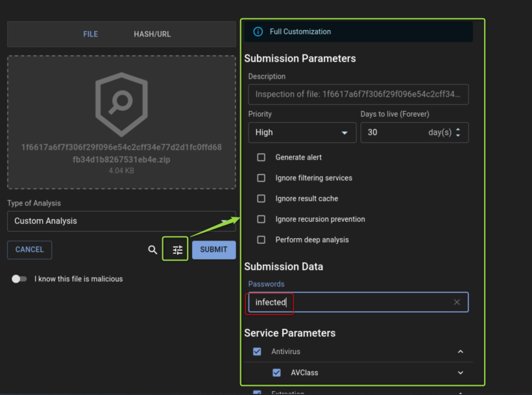Open the submission options sliders icon
This screenshot has height=395, width=532.
[x=177, y=250]
